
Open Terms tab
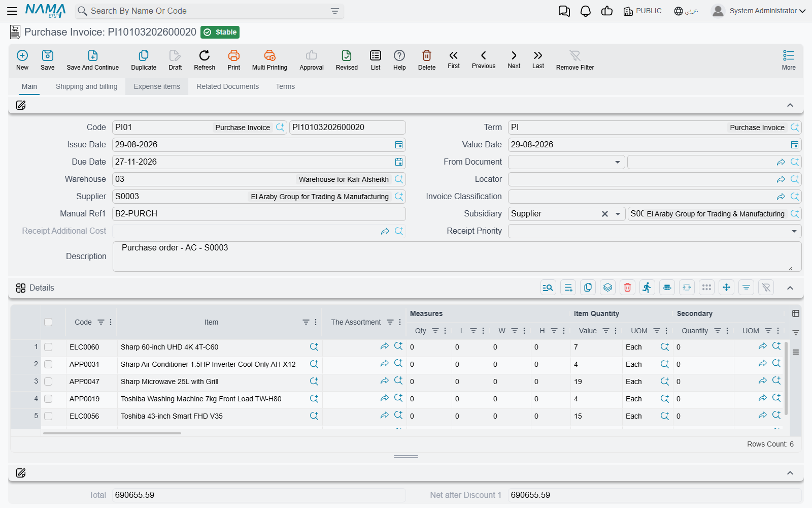point(285,86)
